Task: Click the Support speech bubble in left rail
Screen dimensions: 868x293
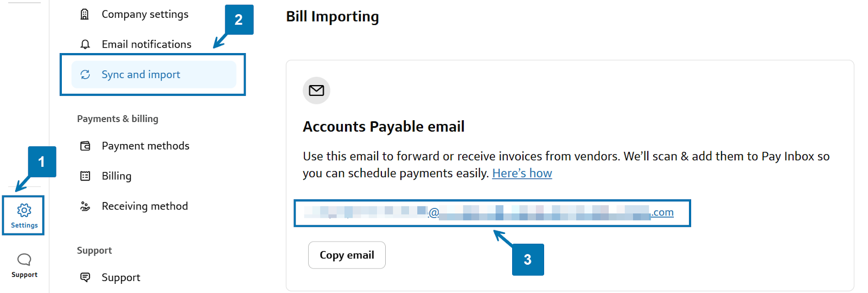Action: tap(24, 259)
